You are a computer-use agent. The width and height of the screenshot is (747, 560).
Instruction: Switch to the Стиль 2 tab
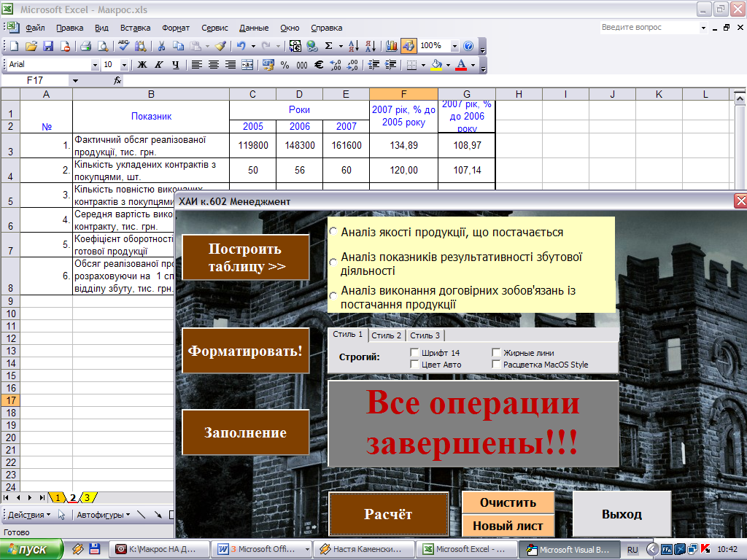pos(386,335)
